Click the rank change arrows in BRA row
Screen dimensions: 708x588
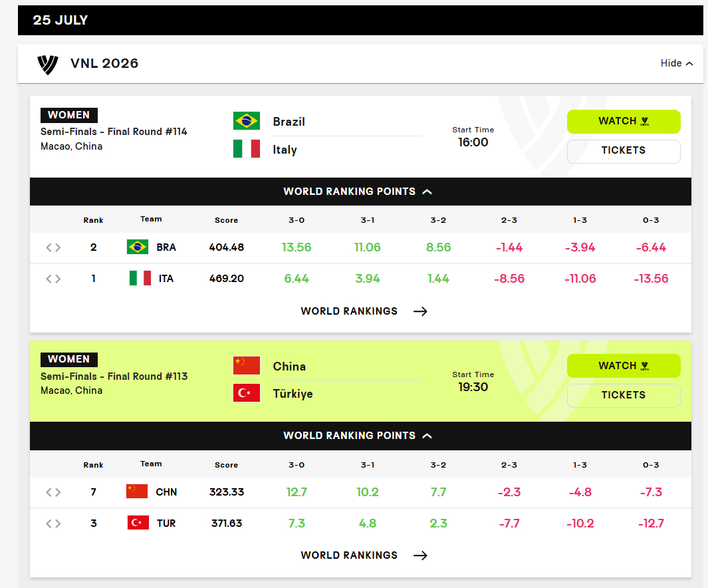(x=53, y=247)
